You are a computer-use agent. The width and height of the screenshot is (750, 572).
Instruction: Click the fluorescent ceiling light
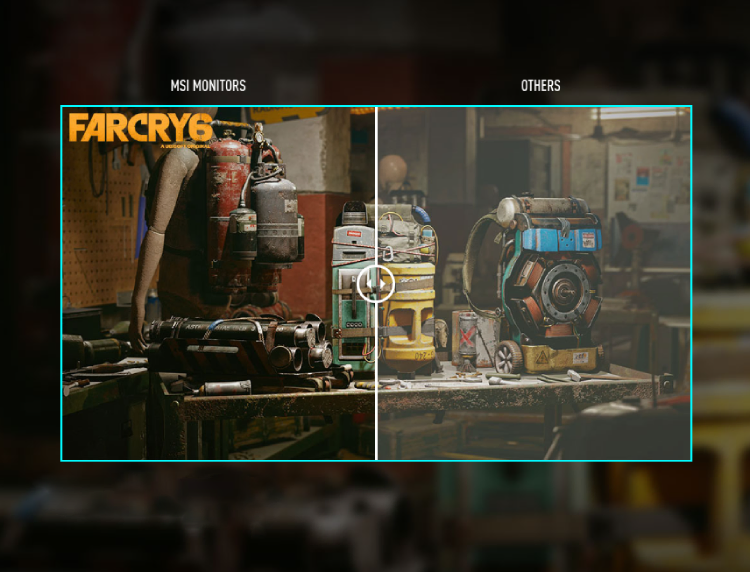coord(640,113)
